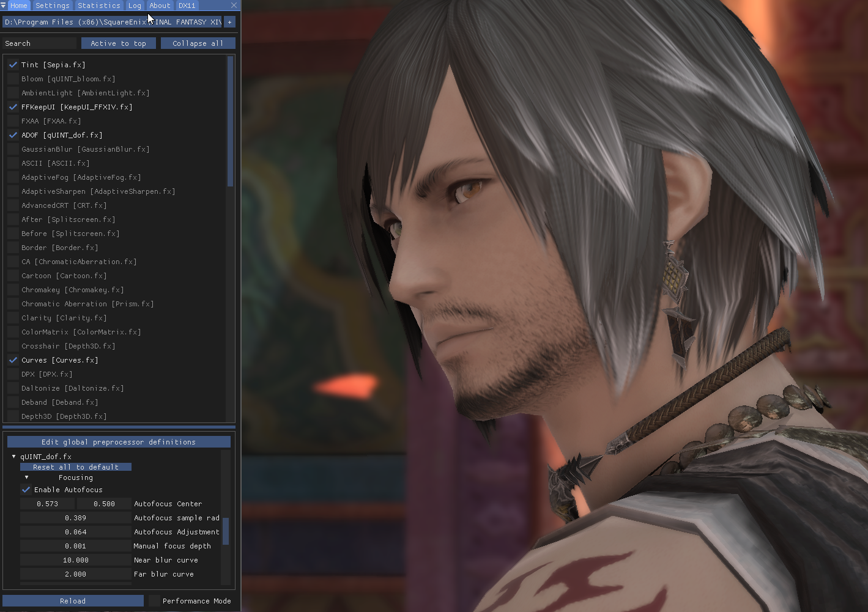Image resolution: width=868 pixels, height=612 pixels.
Task: Close the ReShade overlay panel
Action: (234, 6)
